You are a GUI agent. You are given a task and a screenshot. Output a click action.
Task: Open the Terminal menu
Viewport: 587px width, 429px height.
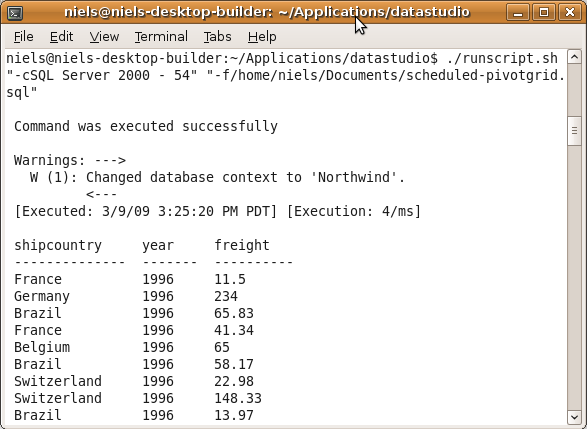[161, 37]
